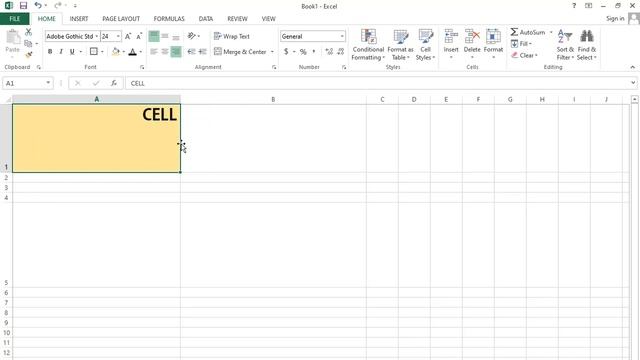Image resolution: width=640 pixels, height=360 pixels.
Task: Click the Save icon in quick access toolbar
Action: (x=23, y=6)
